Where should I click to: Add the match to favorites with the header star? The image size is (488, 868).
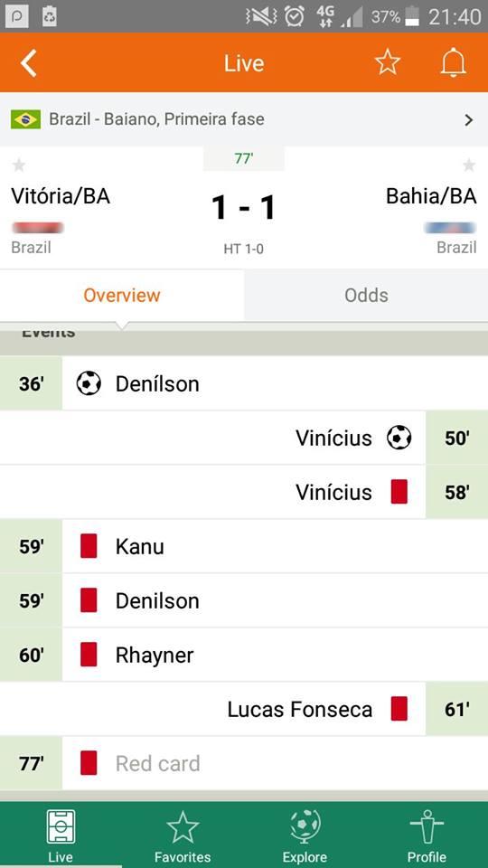coord(388,62)
